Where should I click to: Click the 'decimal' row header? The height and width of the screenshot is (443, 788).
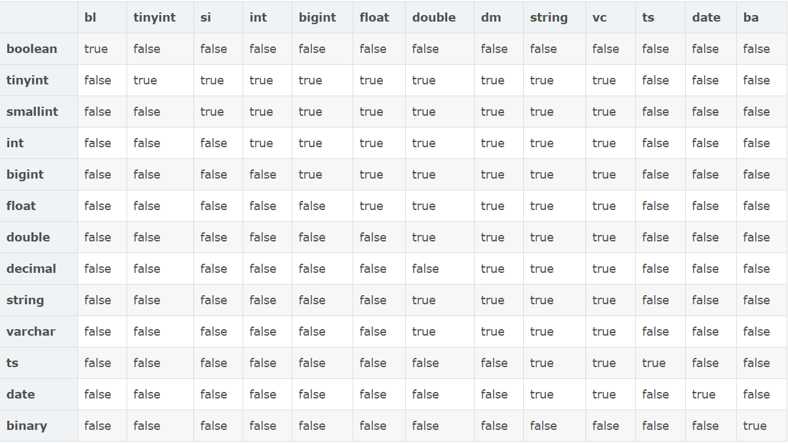pos(31,269)
